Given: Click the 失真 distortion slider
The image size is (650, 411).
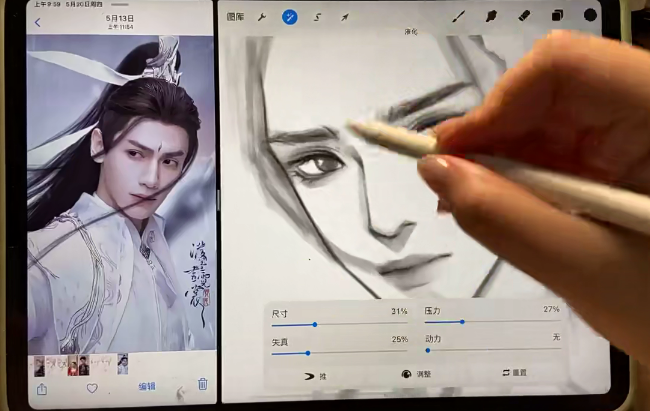Looking at the screenshot, I should point(338,353).
